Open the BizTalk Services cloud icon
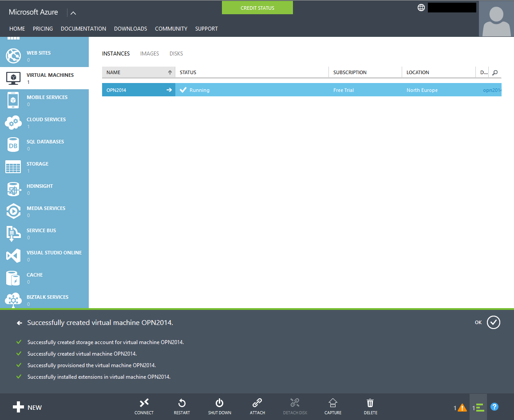The image size is (514, 420). (13, 300)
